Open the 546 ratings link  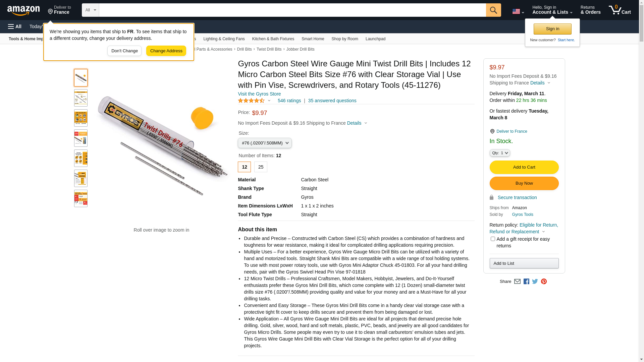(x=289, y=101)
